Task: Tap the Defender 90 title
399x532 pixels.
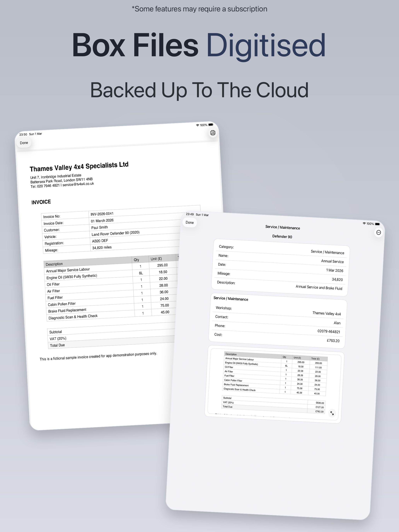Action: 282,236
